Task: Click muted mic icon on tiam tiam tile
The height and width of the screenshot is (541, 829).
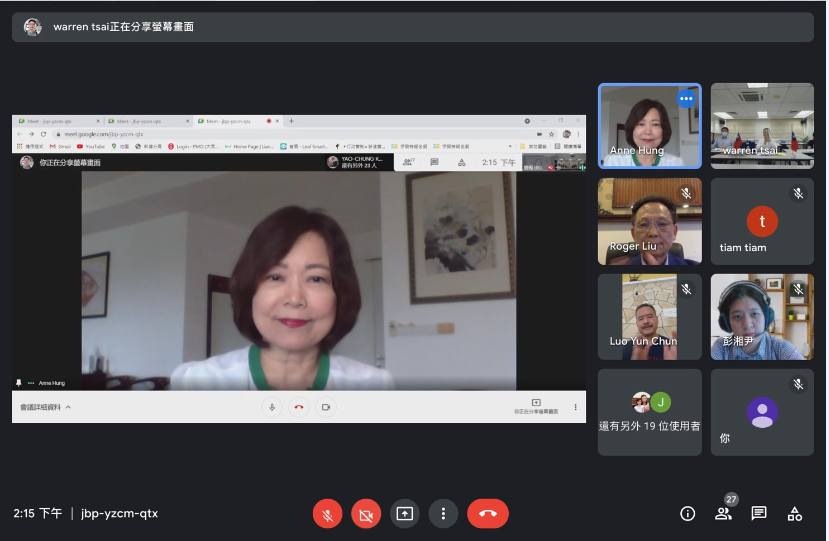Action: click(x=798, y=193)
